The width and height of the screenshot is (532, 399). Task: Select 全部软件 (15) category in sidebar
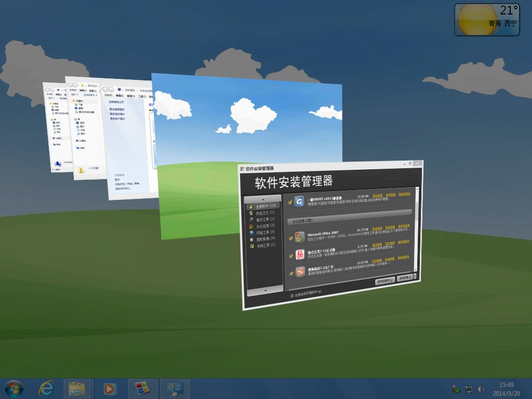point(263,206)
